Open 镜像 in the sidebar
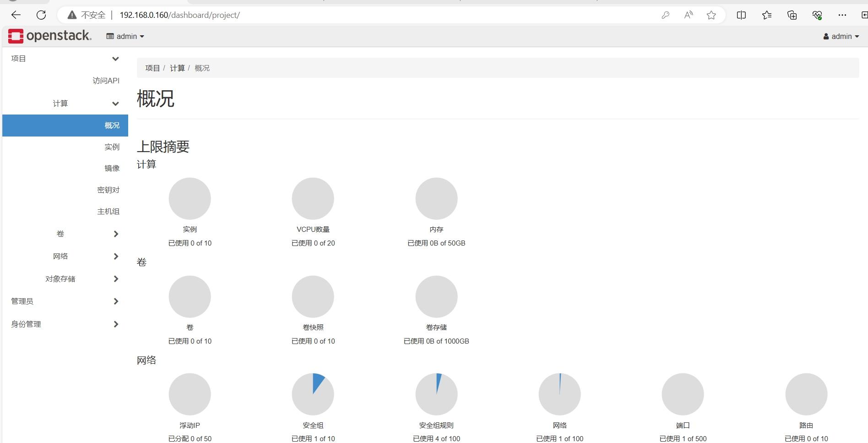The height and width of the screenshot is (443, 868). [112, 169]
